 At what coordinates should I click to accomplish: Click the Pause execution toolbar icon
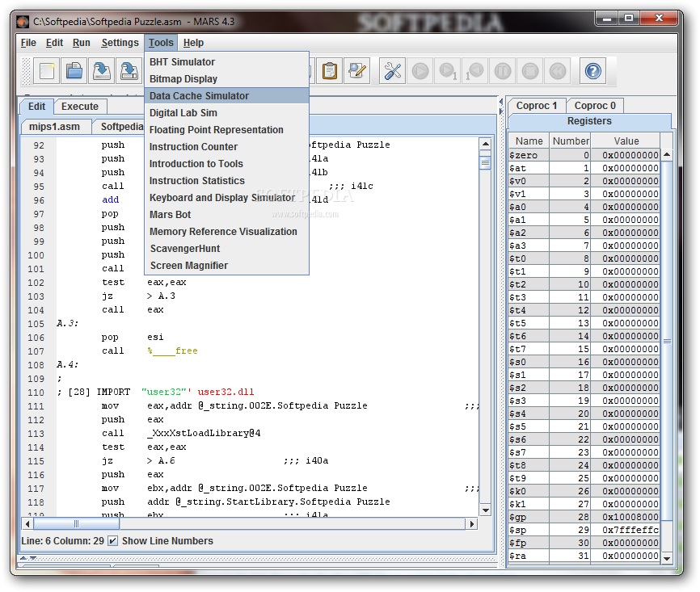click(503, 71)
